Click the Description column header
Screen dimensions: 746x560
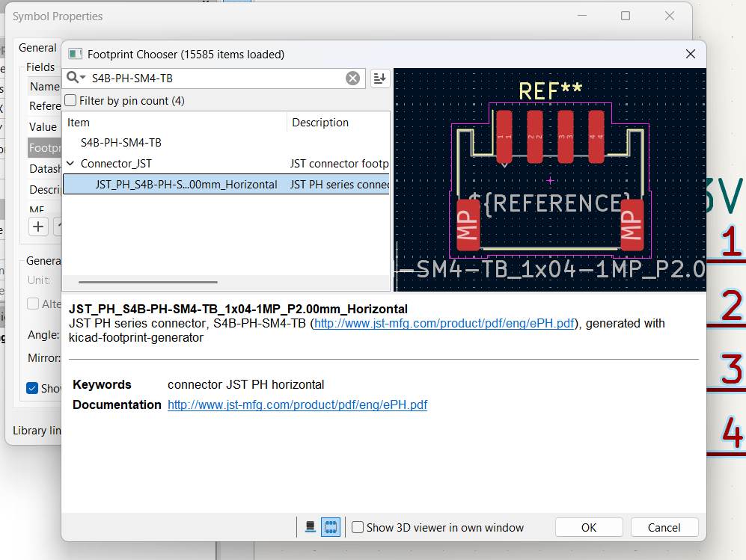[320, 122]
